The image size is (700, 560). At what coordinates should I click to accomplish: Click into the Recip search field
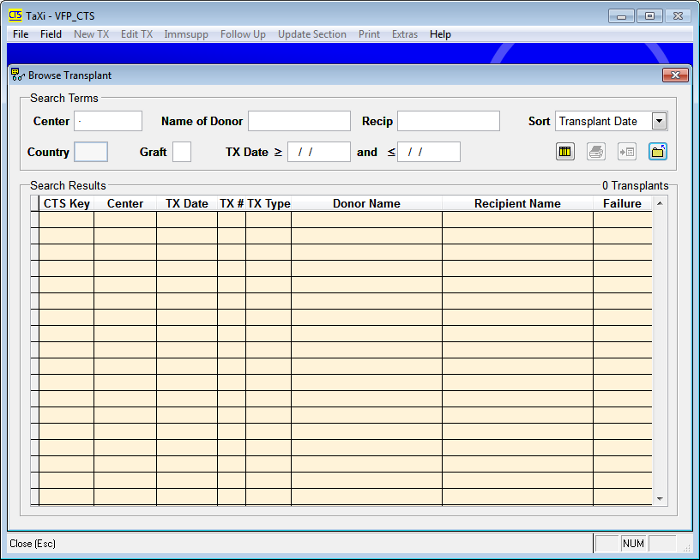point(448,121)
